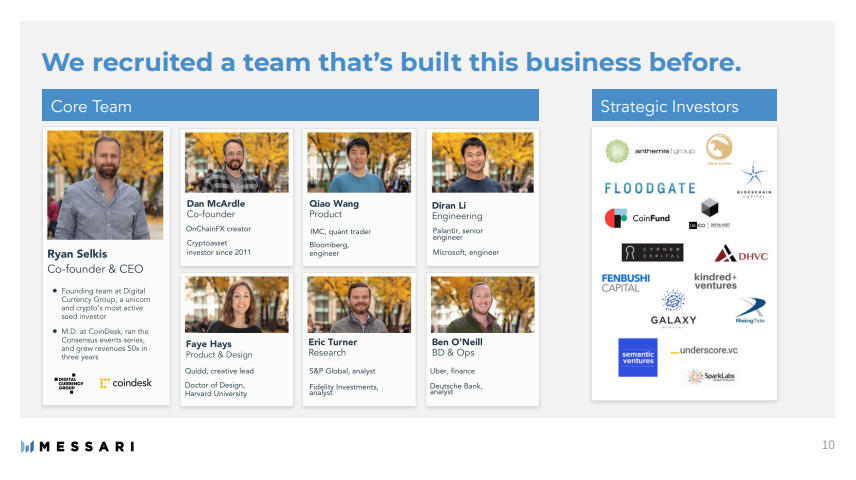Click the name Ben O'Neill
This screenshot has height=480, width=856.
coord(457,342)
